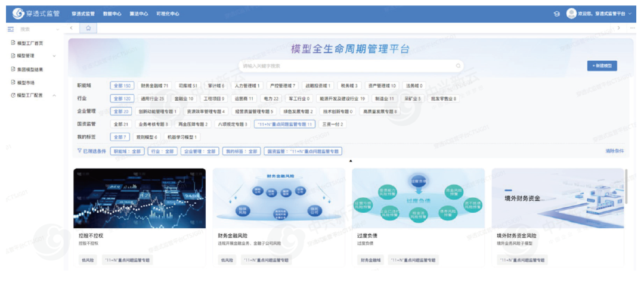This screenshot has width=644, height=292.
Task: Select 资产管理域 10 filter tag
Action: pyautogui.click(x=382, y=86)
